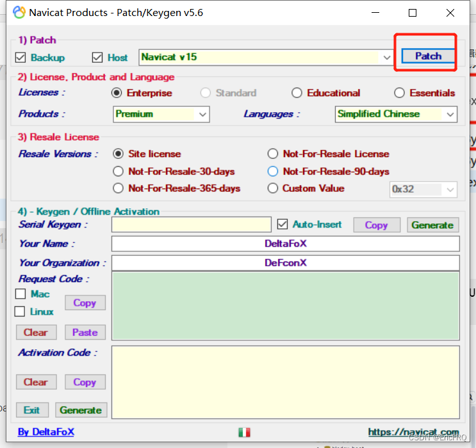This screenshot has width=476, height=448.
Task: Click the Patch button
Action: (x=428, y=56)
